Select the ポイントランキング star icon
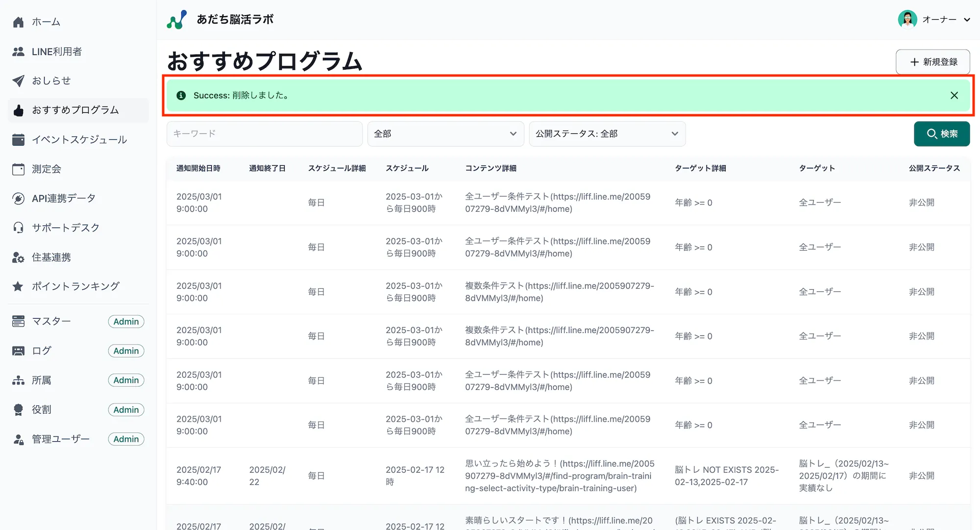This screenshot has width=980, height=530. [x=18, y=286]
